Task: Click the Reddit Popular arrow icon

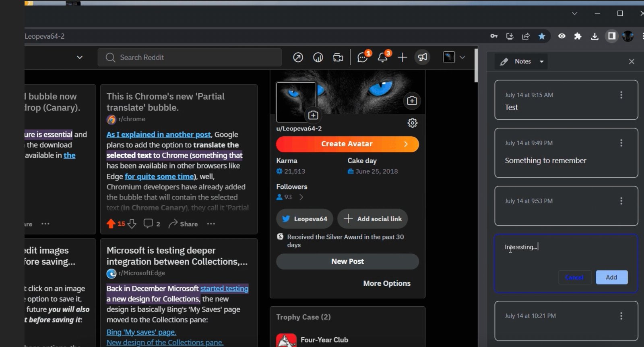Action: [x=298, y=58]
